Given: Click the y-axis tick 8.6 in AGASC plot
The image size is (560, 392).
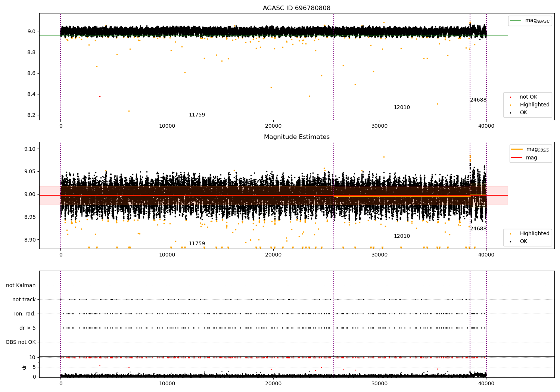Looking at the screenshot, I should (32, 74).
